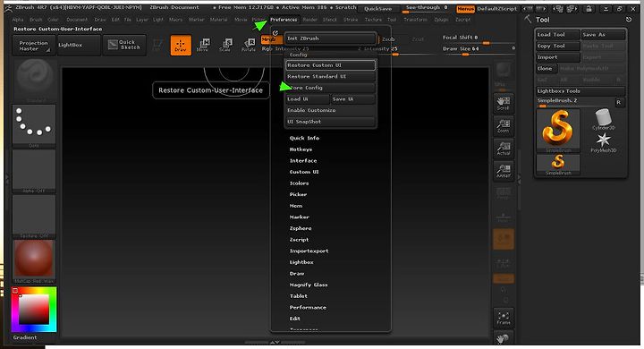The image size is (644, 349).
Task: Click the UI SnapShot button
Action: click(330, 122)
